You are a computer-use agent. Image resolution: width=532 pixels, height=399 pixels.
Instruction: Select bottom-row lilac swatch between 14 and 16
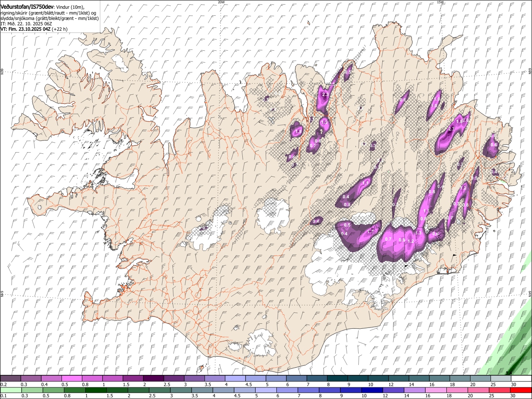(x=415, y=390)
